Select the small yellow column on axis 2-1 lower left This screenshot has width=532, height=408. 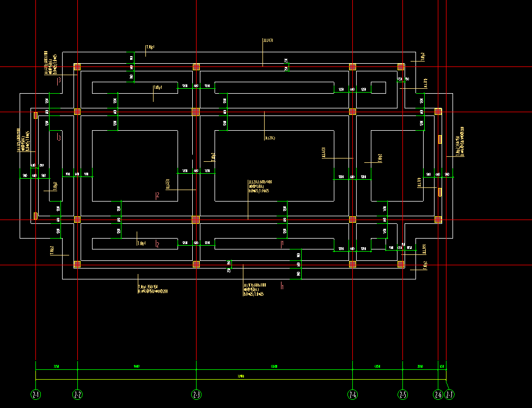pos(35,216)
